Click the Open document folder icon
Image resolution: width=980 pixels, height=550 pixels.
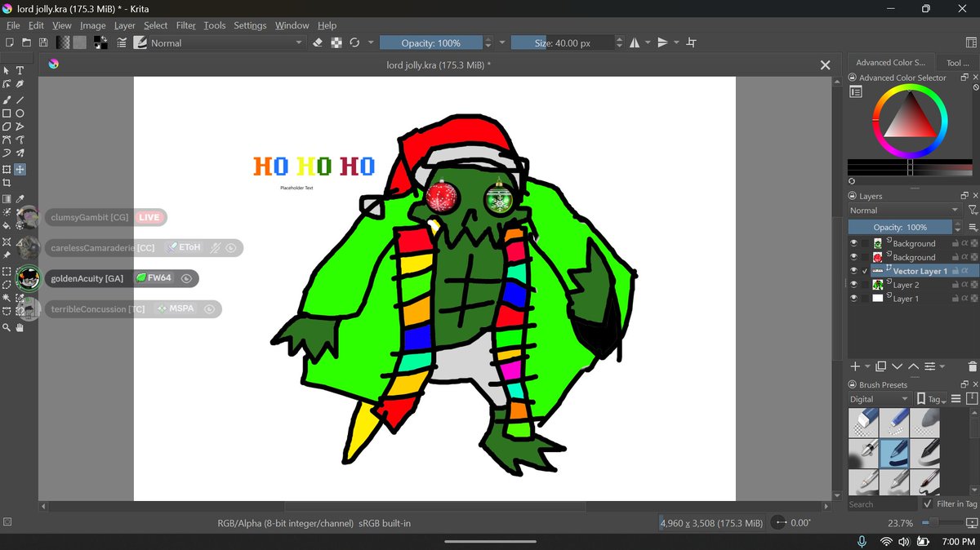[26, 42]
